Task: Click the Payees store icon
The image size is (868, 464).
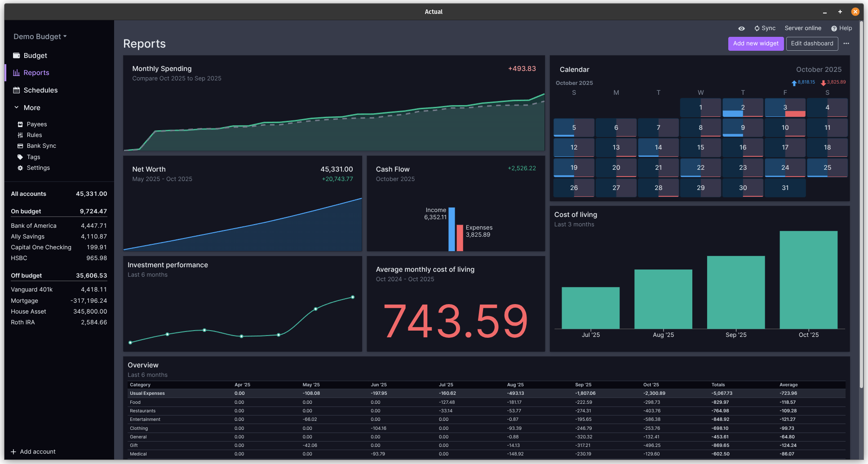Action: [x=20, y=124]
